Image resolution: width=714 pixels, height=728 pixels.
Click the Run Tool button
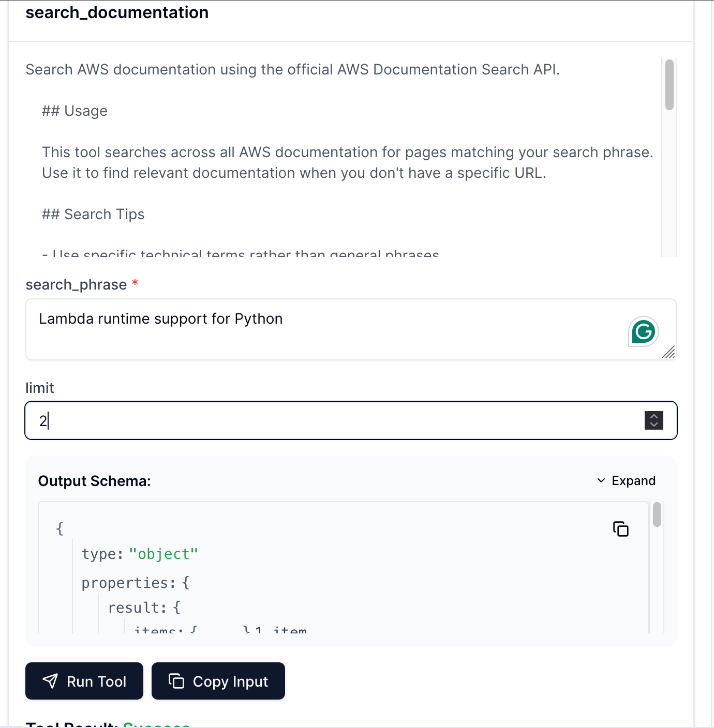[84, 681]
